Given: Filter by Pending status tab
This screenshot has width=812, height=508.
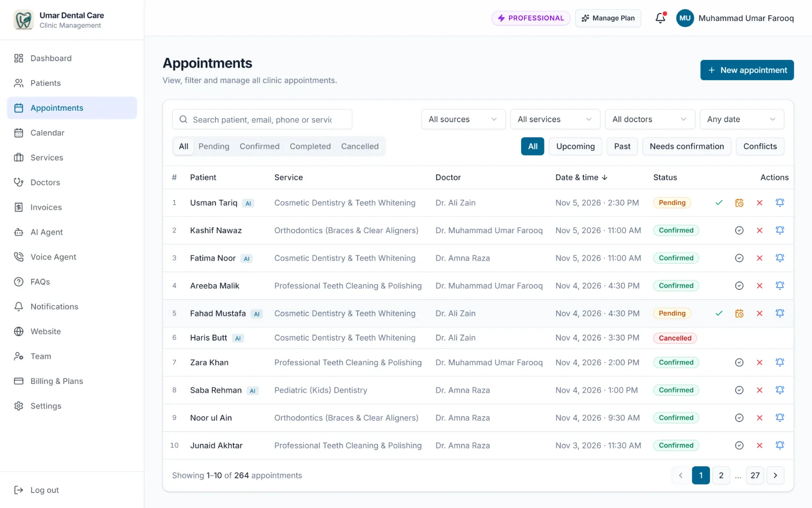Looking at the screenshot, I should click(214, 146).
